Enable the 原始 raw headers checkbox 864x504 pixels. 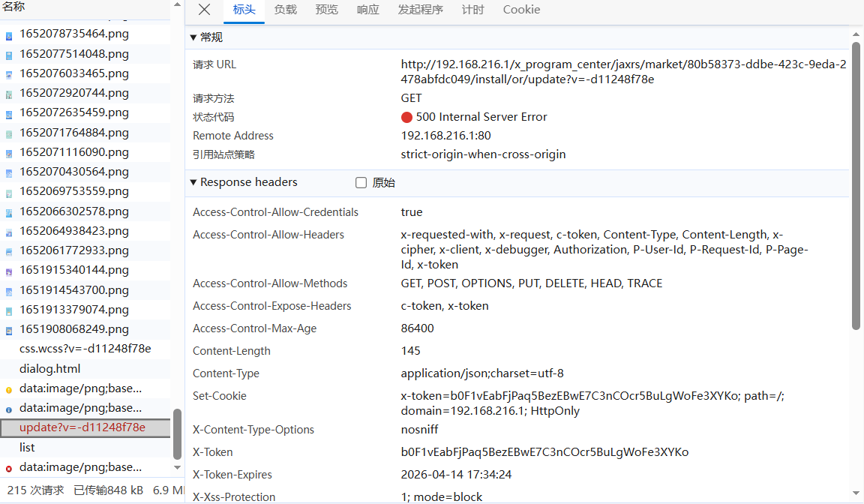[361, 182]
